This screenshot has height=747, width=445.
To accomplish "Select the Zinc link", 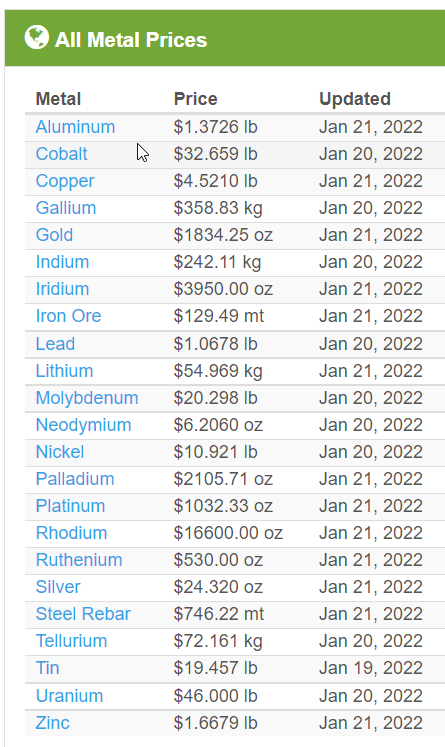I will pyautogui.click(x=52, y=723).
